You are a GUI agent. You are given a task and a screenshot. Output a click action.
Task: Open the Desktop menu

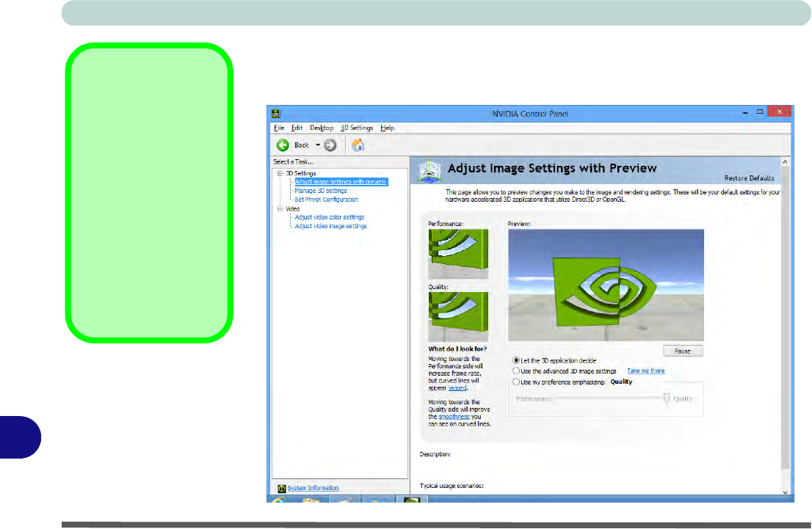point(322,128)
